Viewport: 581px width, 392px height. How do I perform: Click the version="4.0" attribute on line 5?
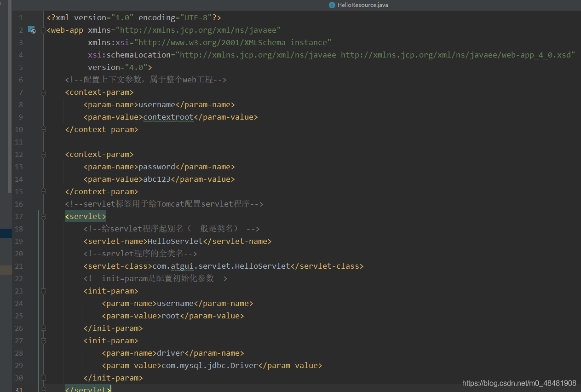pyautogui.click(x=118, y=67)
